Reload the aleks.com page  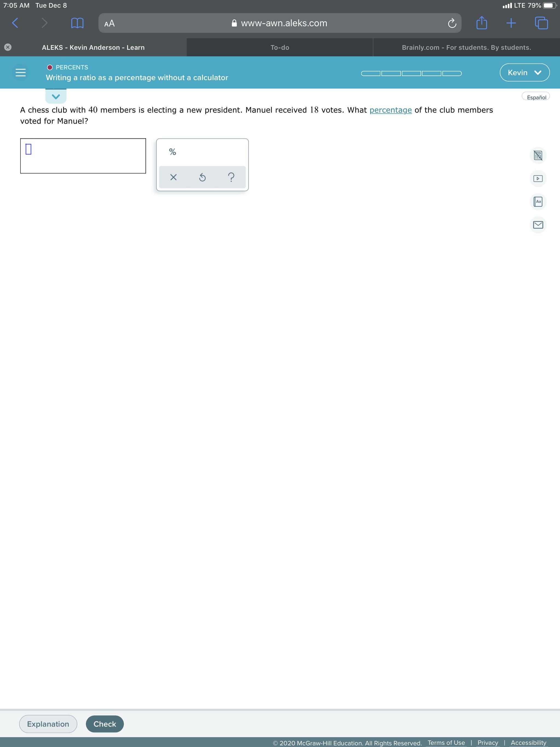pyautogui.click(x=452, y=23)
